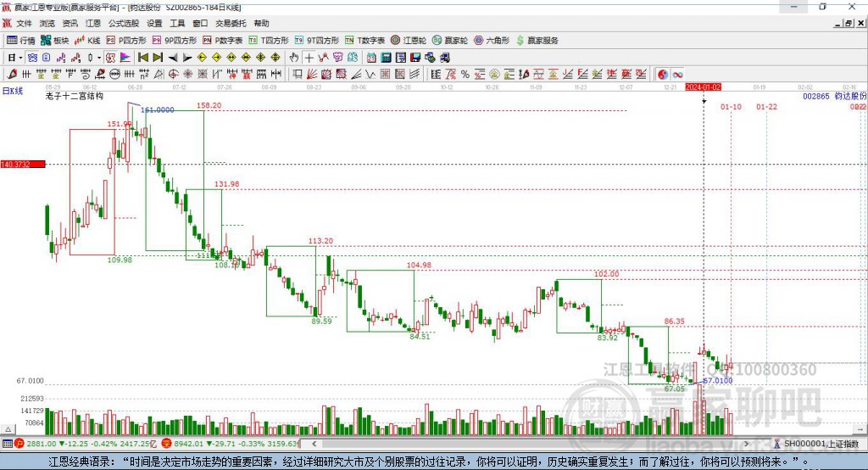Open the 交易委托 menu
Image resolution: width=868 pixels, height=470 pixels.
click(x=231, y=23)
